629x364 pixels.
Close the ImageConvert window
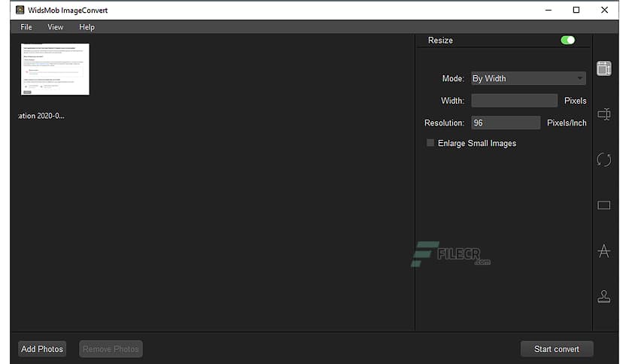tap(604, 10)
